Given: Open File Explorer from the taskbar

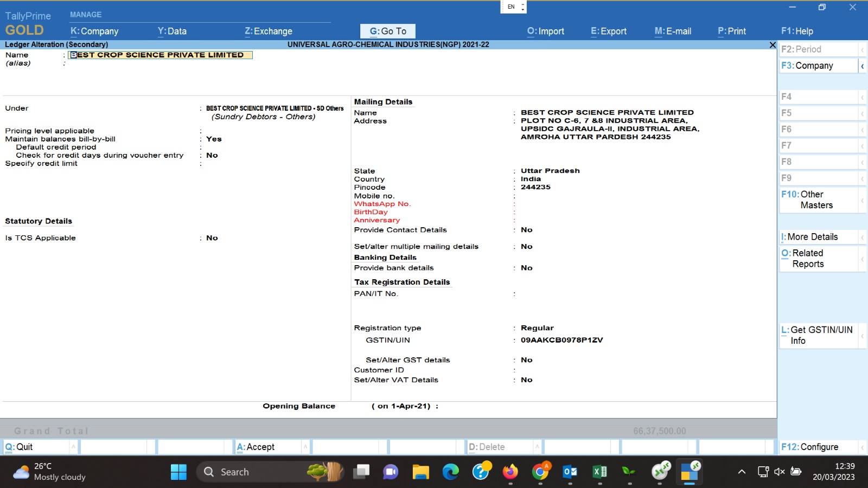Looking at the screenshot, I should (420, 472).
